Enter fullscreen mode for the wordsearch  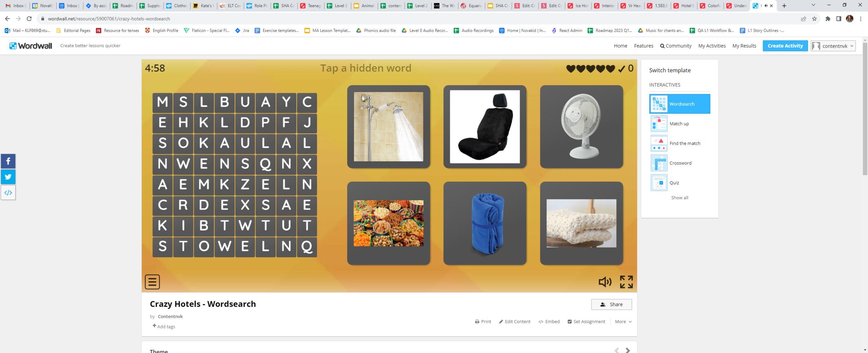tap(626, 282)
